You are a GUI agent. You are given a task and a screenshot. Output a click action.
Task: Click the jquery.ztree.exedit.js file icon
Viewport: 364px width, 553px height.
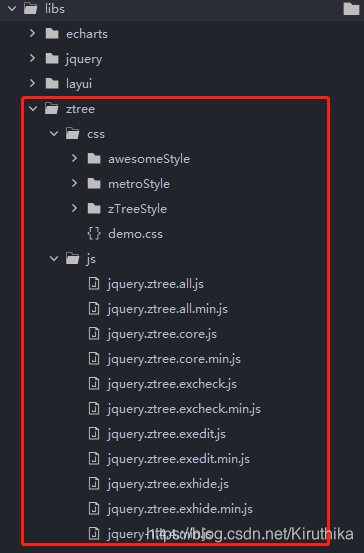(94, 433)
